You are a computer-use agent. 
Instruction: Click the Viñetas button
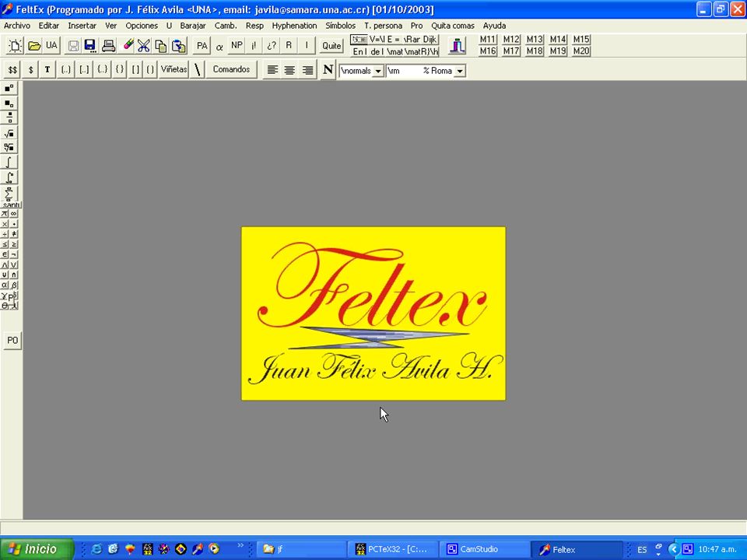tap(174, 69)
